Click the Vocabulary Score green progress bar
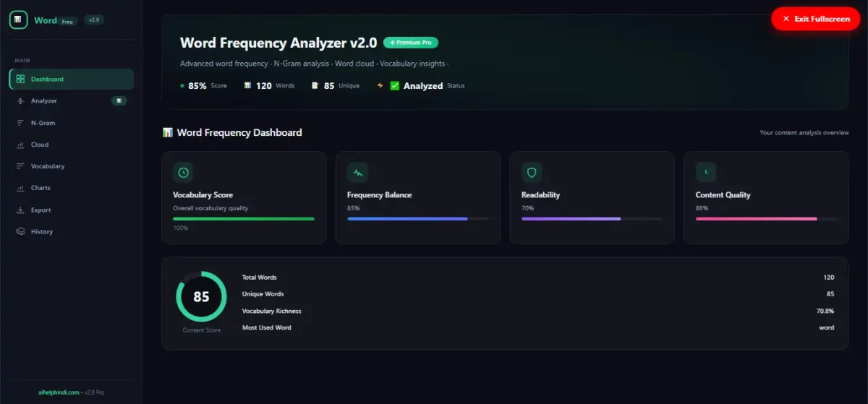Screen dimensions: 868x404 [x=244, y=218]
